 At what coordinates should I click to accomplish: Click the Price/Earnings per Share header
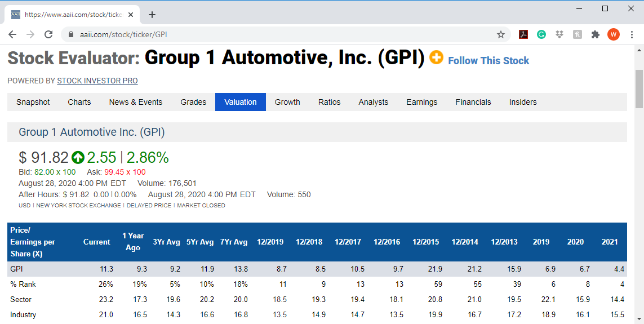33,242
